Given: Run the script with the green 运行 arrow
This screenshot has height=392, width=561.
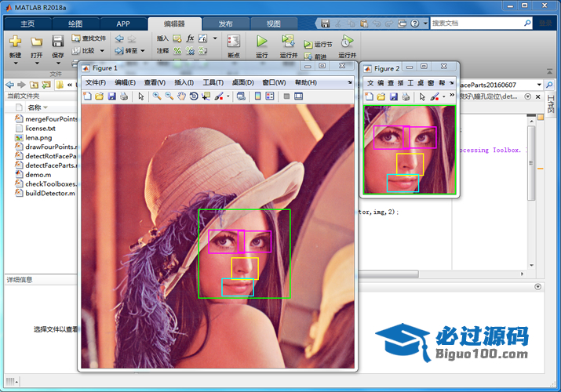Looking at the screenshot, I should [x=262, y=42].
